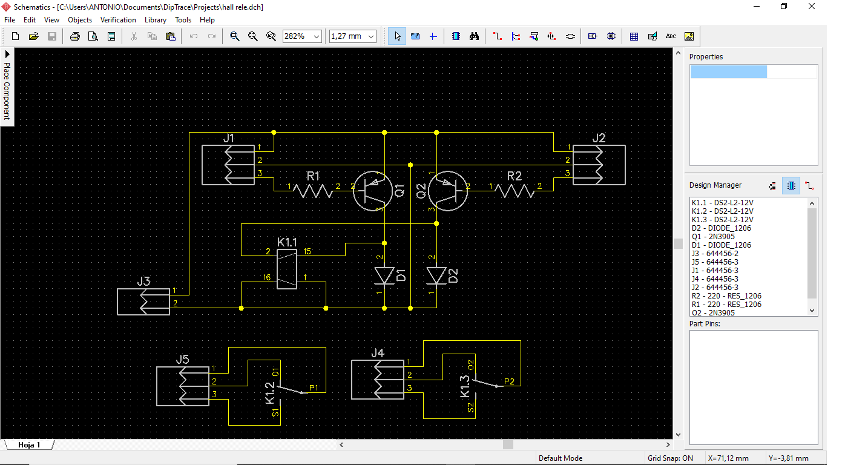
Task: Open the Edit menu
Action: (x=30, y=20)
